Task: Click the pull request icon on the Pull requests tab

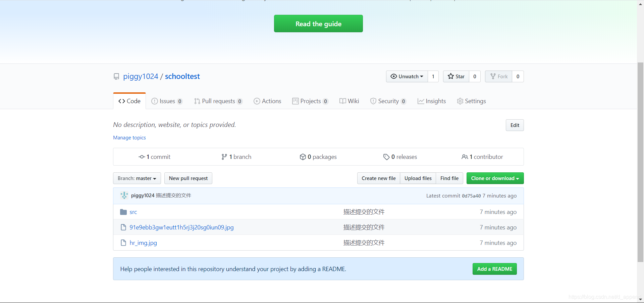Action: pos(197,101)
